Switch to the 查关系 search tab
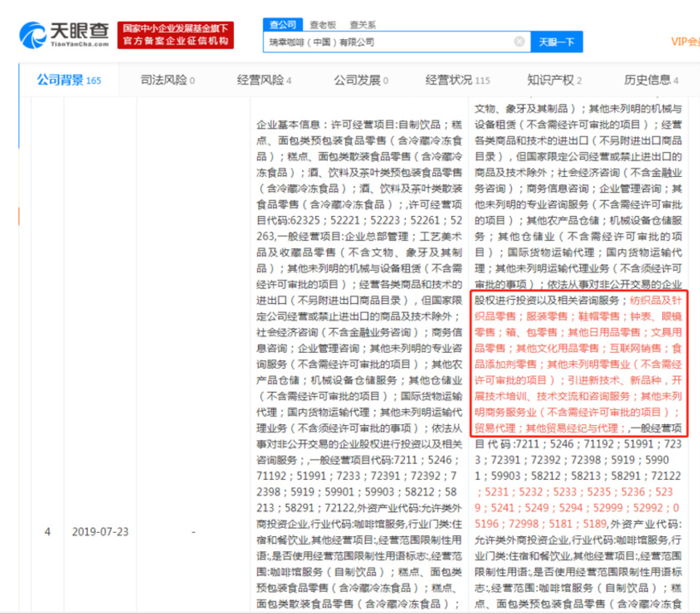 [x=362, y=24]
